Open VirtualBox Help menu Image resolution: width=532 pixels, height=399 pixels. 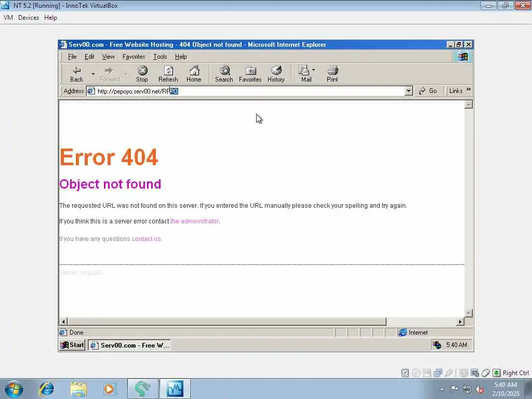coord(50,18)
